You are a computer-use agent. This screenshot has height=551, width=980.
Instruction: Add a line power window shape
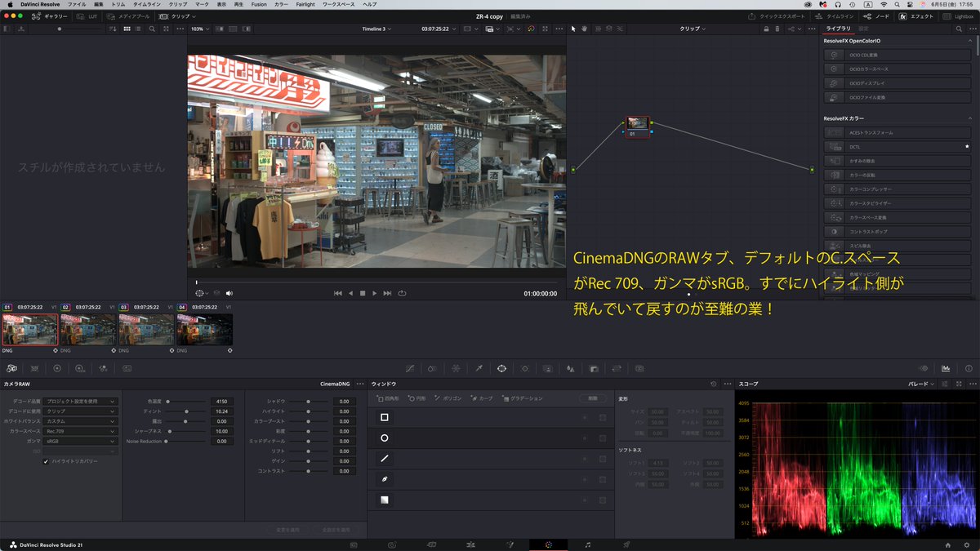click(385, 458)
